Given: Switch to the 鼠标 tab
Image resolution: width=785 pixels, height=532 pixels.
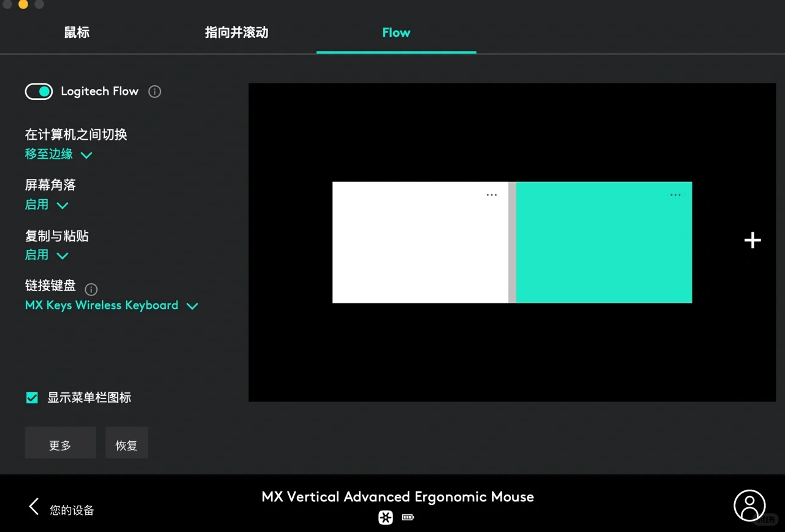Looking at the screenshot, I should 77,32.
